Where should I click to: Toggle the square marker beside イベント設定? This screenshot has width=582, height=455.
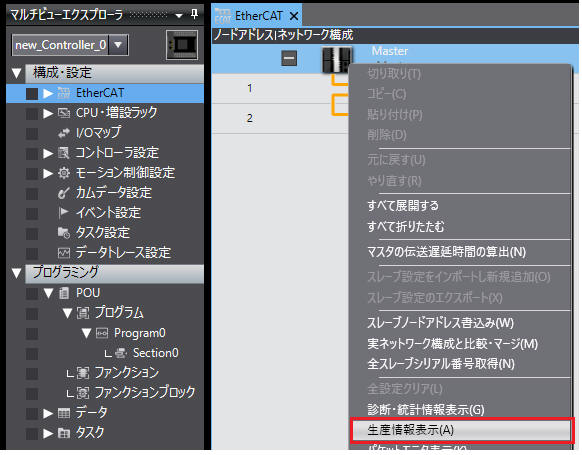pos(32,213)
